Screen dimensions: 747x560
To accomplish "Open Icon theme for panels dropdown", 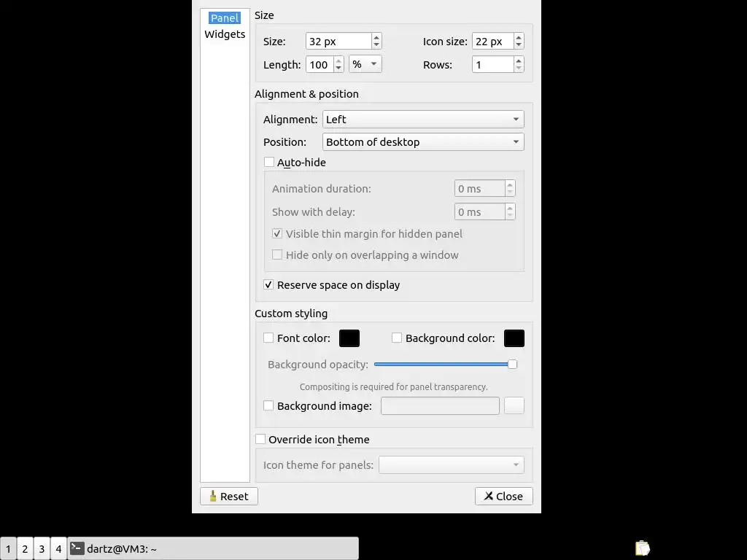I will 451,464.
